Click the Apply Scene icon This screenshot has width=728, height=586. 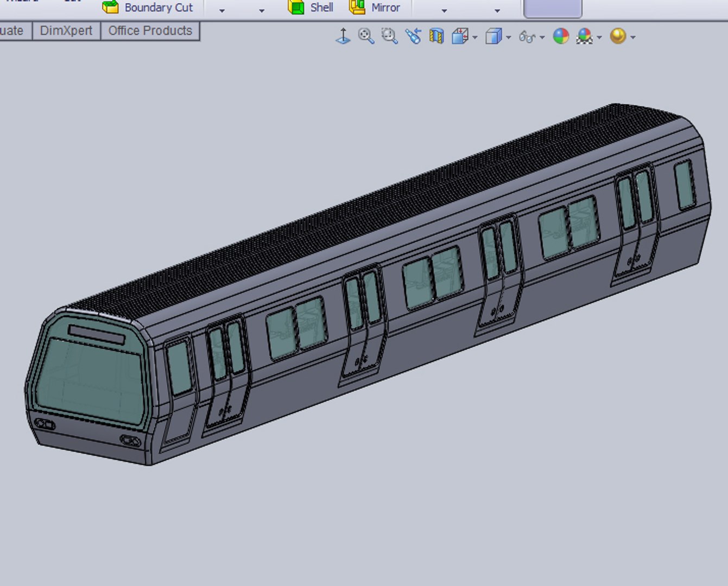(585, 36)
